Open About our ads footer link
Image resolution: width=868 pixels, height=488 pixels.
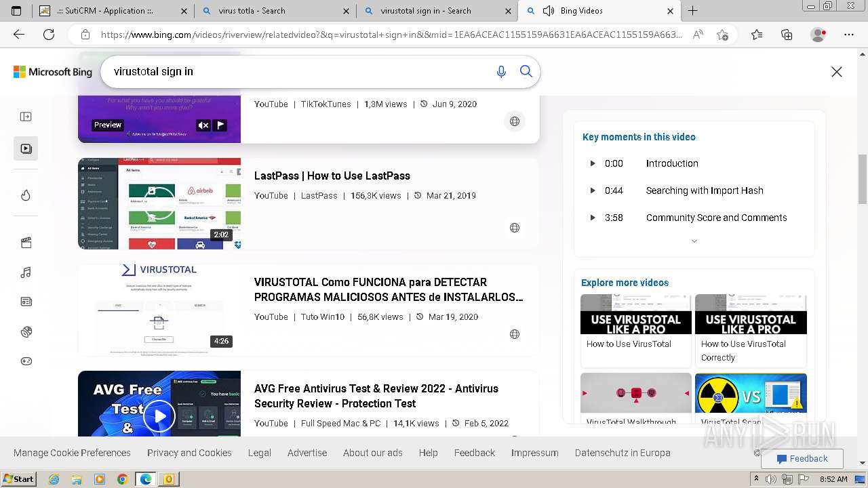373,453
